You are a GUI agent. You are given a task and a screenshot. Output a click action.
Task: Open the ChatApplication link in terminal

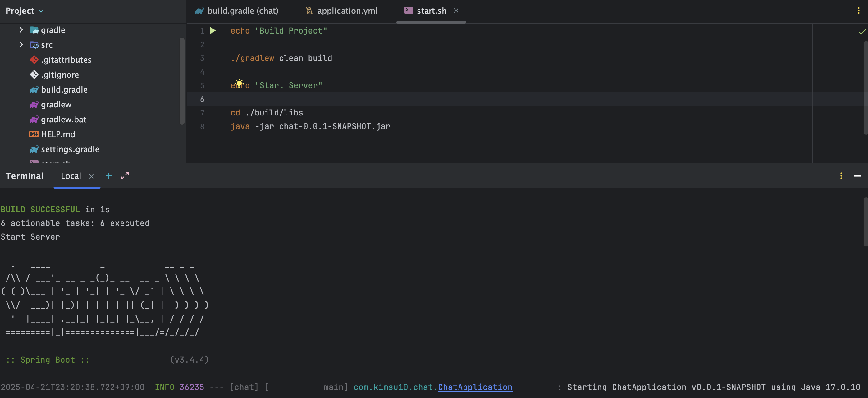click(475, 387)
